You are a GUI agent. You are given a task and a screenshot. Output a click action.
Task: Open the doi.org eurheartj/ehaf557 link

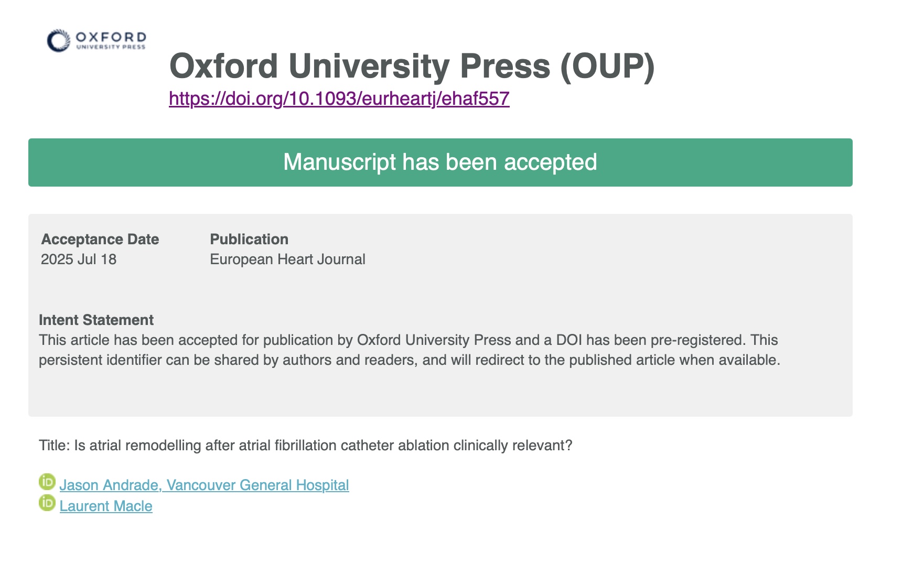(339, 99)
